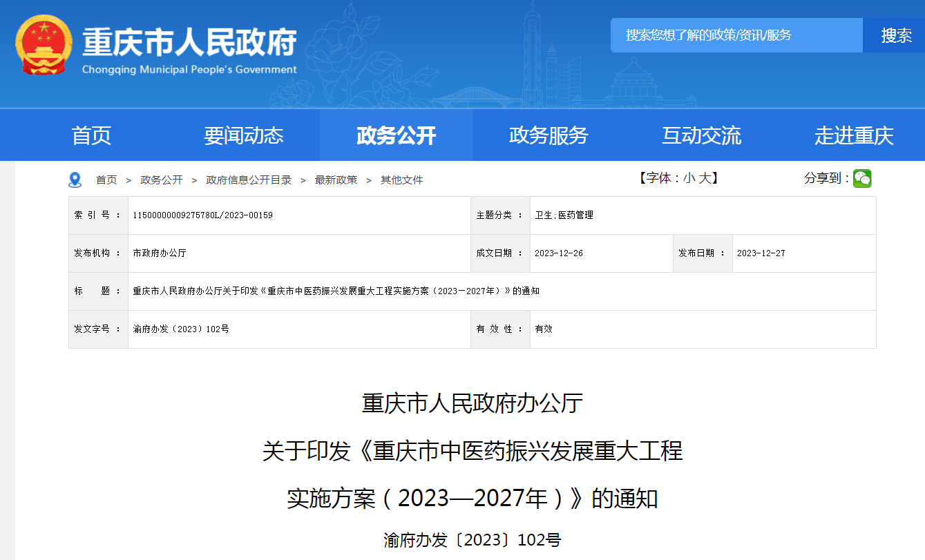This screenshot has height=560, width=925.
Task: Set font size to 小
Action: (689, 178)
